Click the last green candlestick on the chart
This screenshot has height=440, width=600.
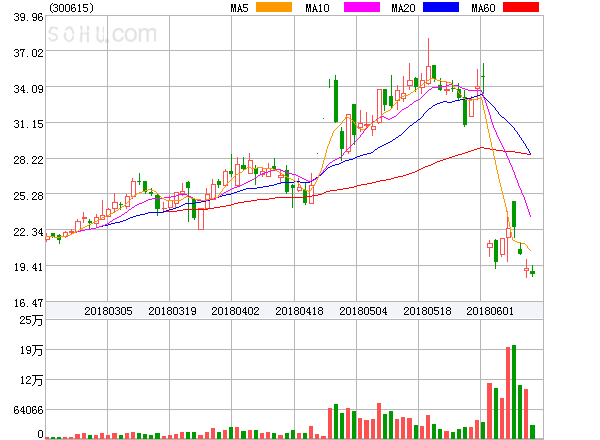coord(532,271)
